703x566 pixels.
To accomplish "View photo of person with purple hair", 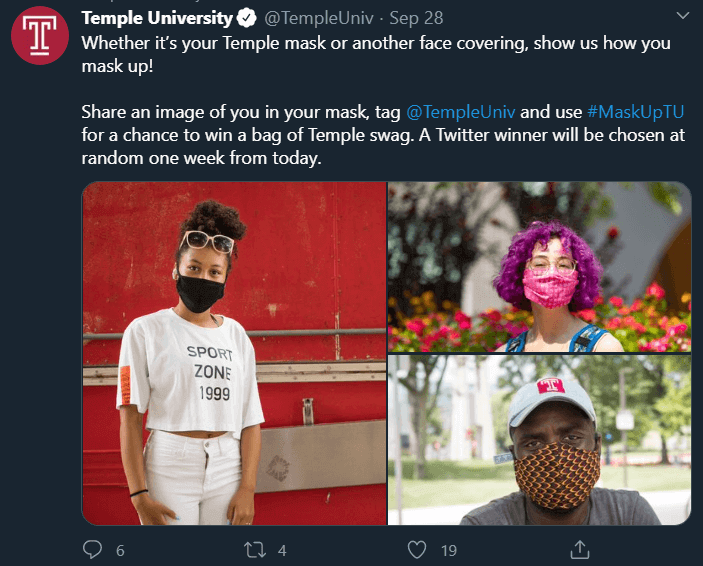I will click(539, 267).
